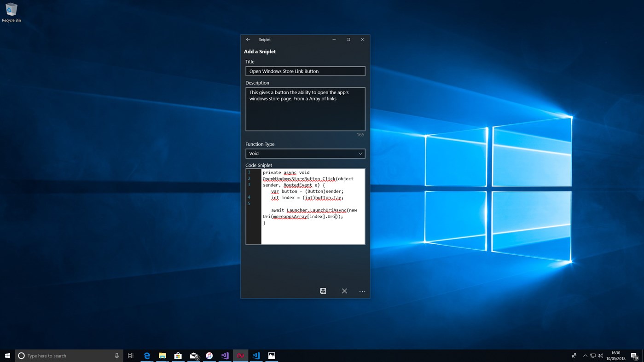Click the 'Function Type' label
The width and height of the screenshot is (644, 362).
260,144
